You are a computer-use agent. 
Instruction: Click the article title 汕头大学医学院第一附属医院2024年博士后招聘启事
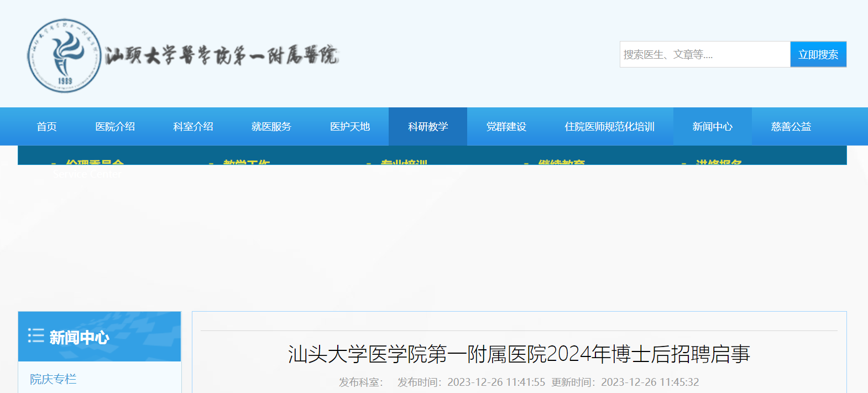pyautogui.click(x=519, y=354)
